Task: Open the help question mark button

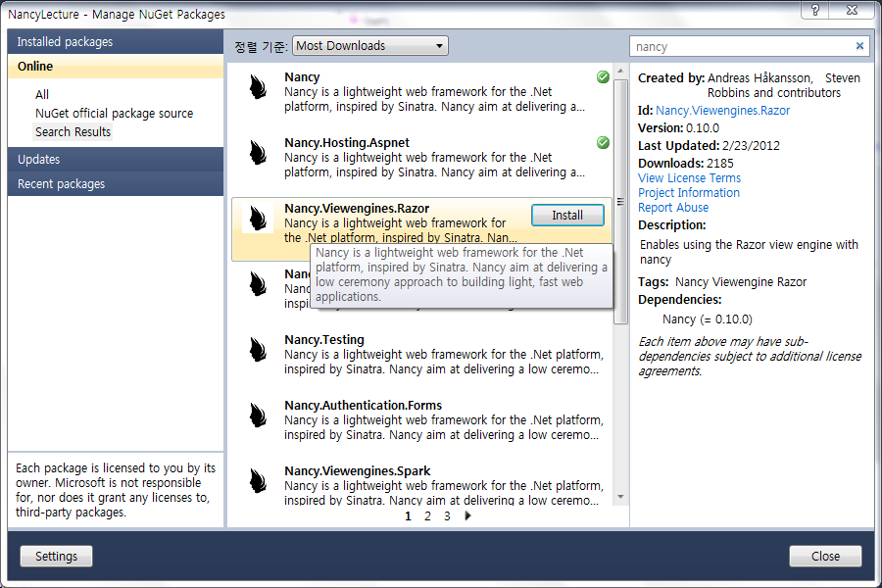Action: tap(815, 10)
